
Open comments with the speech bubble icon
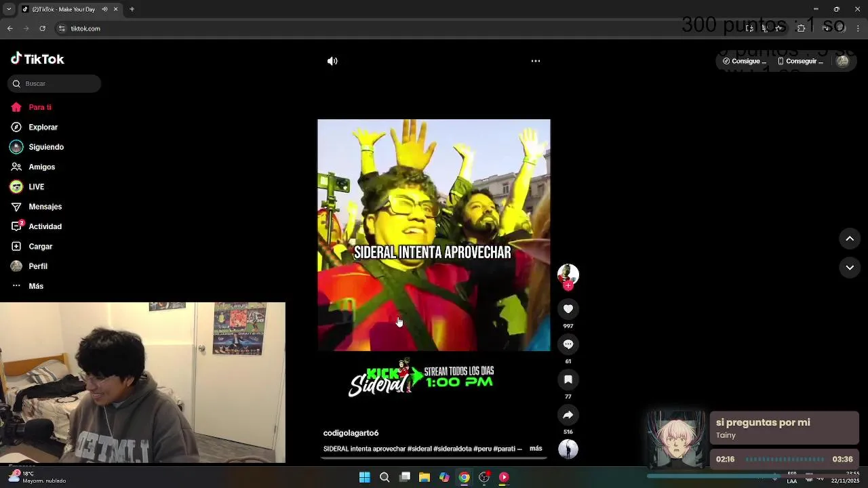point(568,344)
